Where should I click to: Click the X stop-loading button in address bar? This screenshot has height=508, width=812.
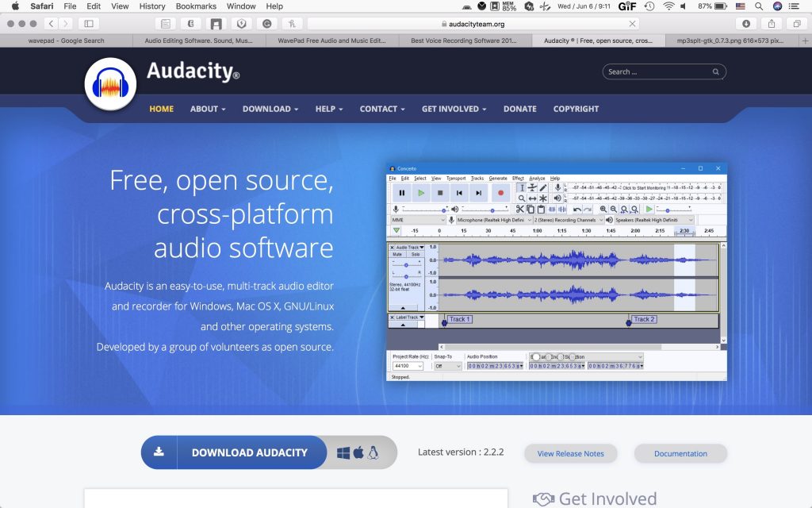[x=632, y=24]
